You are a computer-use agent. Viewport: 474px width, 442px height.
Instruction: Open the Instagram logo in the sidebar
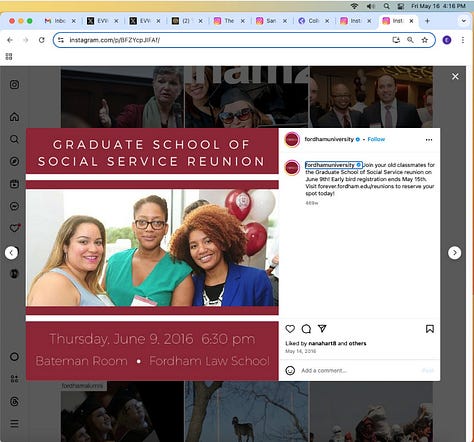[x=14, y=84]
